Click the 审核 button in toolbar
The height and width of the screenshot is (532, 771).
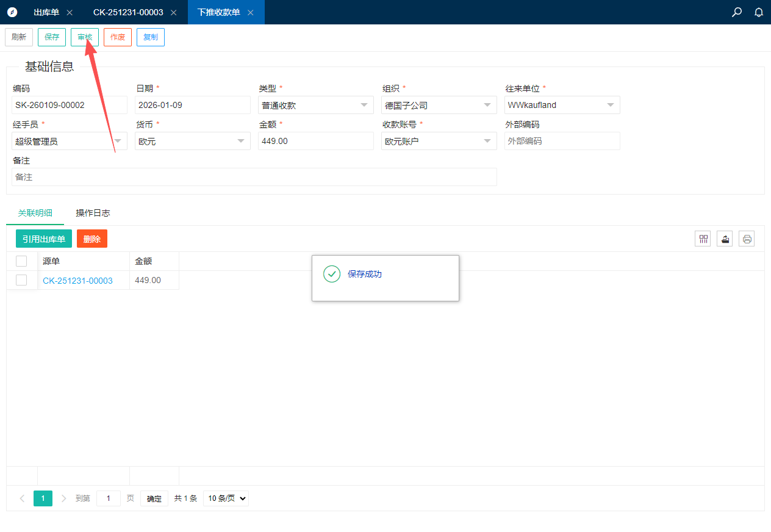[x=85, y=37]
